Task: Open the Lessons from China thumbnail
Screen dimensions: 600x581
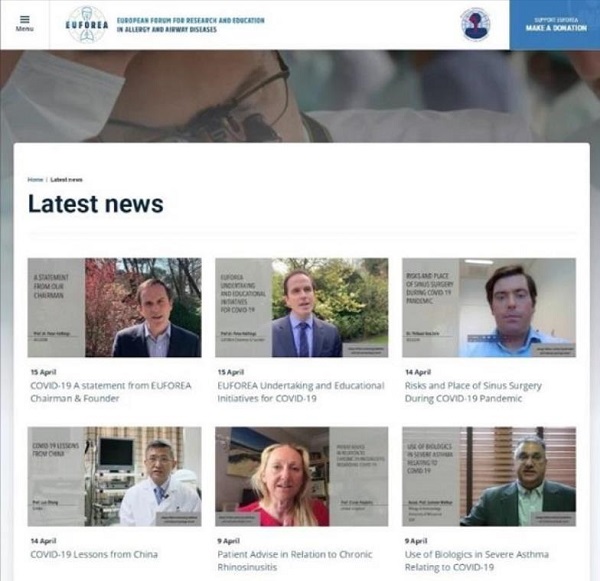Action: click(114, 476)
